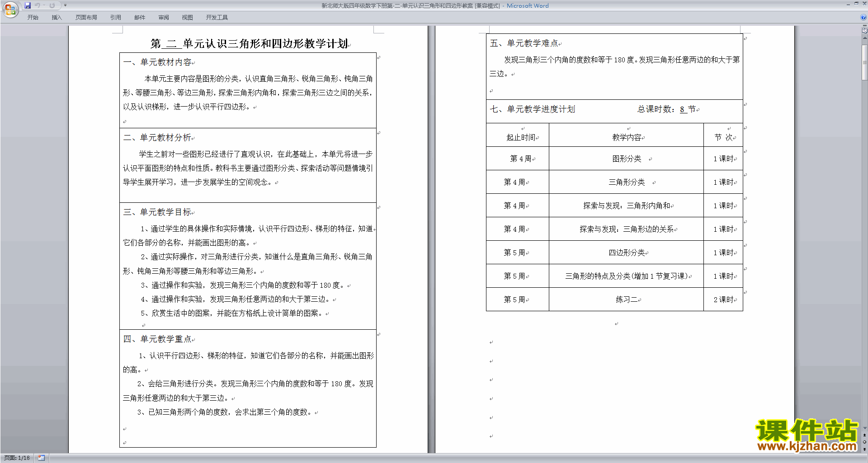Click the vertical scrollbar down arrow

pos(865,428)
